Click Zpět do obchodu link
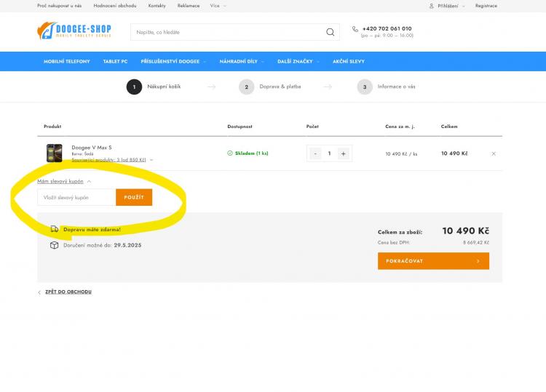Screen dimensions: 546x392 [68, 292]
